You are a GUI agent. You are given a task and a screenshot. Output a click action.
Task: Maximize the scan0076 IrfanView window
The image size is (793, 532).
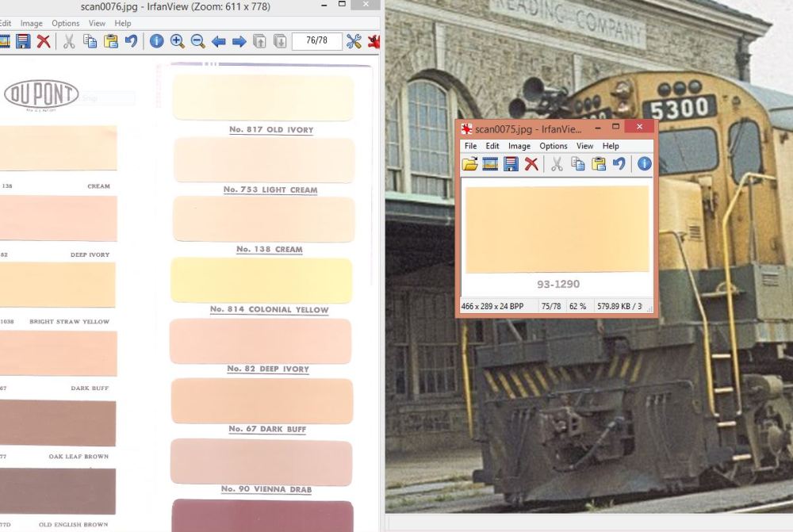click(x=342, y=4)
